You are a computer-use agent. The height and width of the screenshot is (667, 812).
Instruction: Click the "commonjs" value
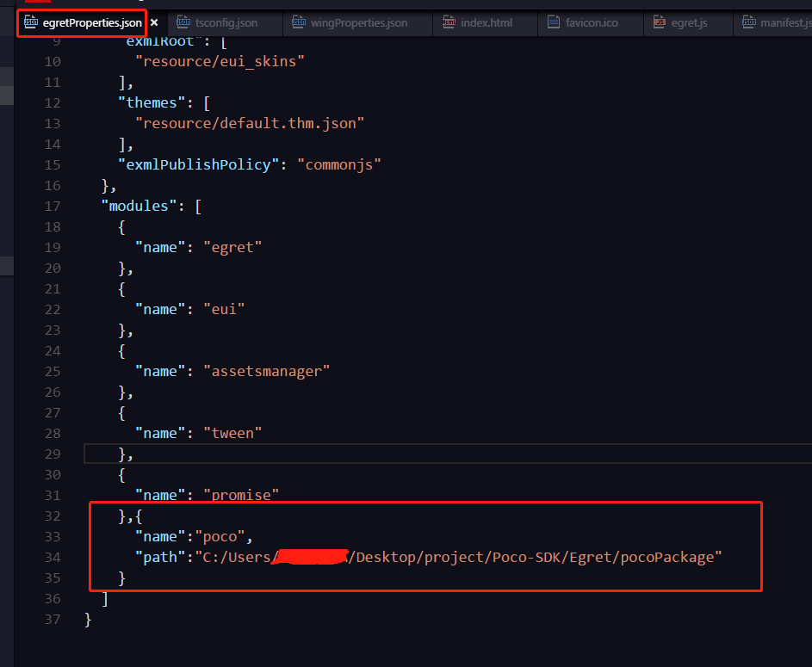click(x=339, y=165)
